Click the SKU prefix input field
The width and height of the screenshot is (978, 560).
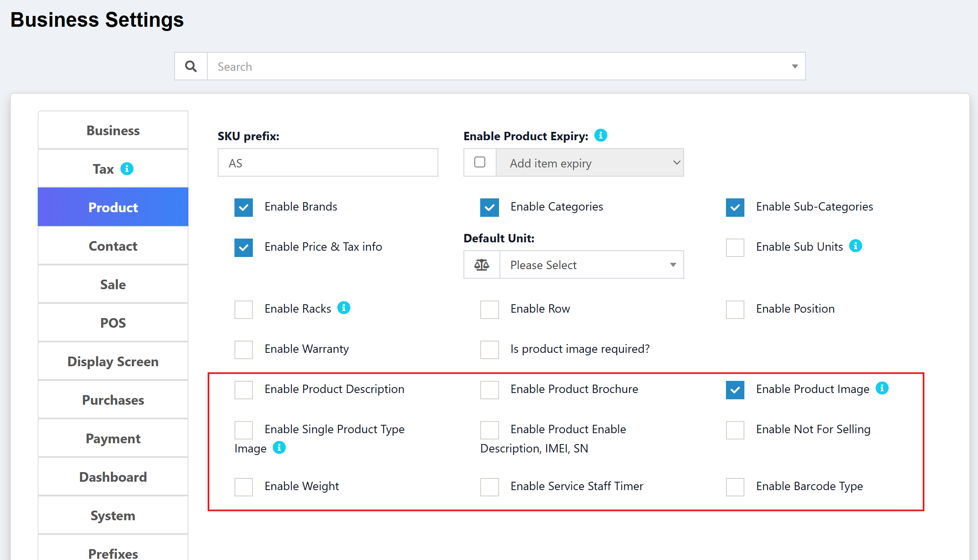328,163
